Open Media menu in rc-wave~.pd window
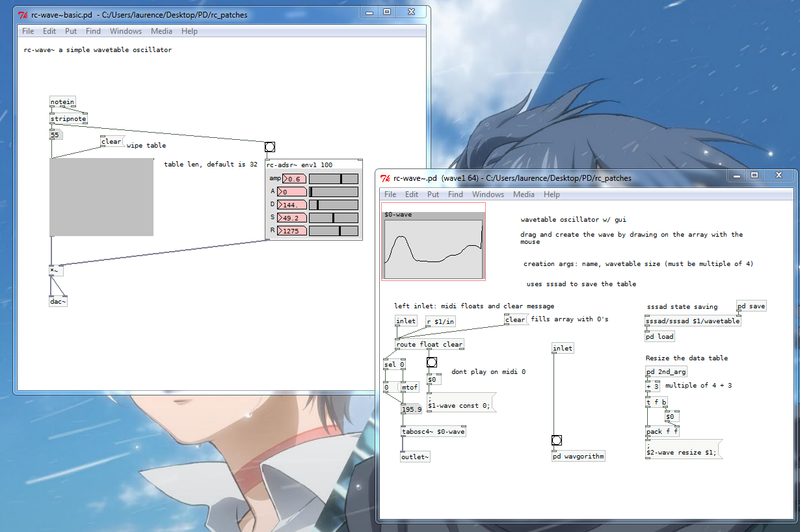Screen dimensions: 800x532 coord(524,194)
